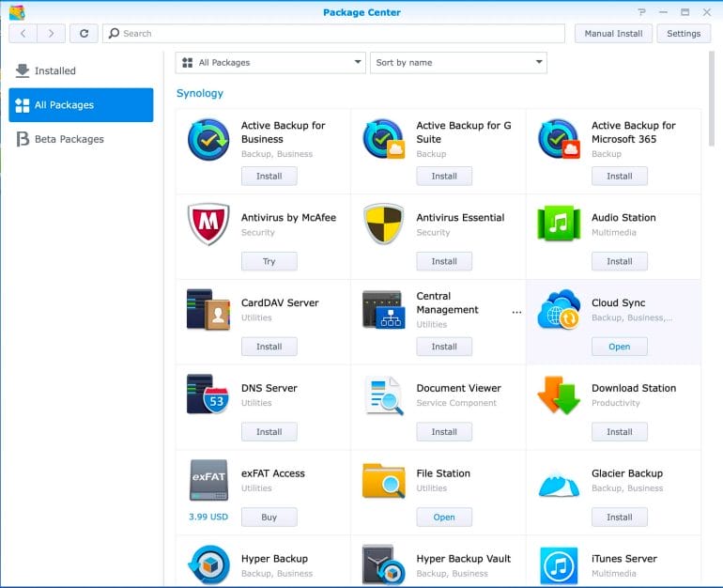Expand the Sort by name dropdown

pos(458,63)
